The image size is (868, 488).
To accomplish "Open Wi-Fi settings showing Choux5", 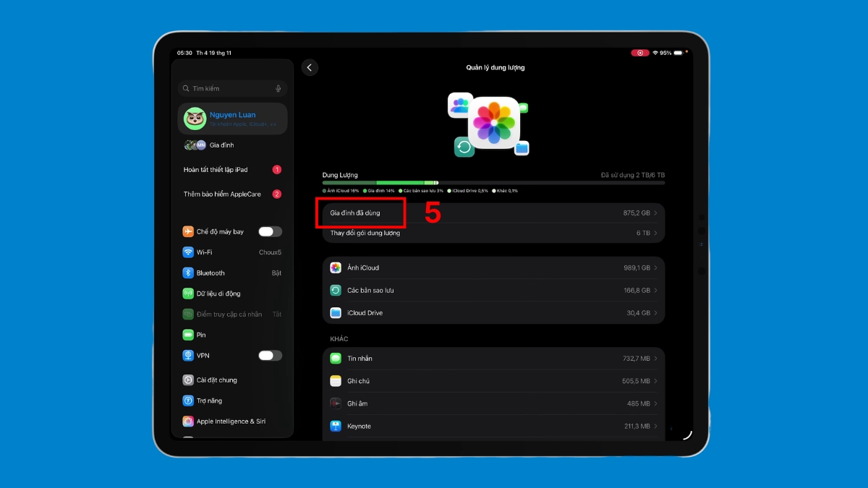I will pyautogui.click(x=232, y=252).
